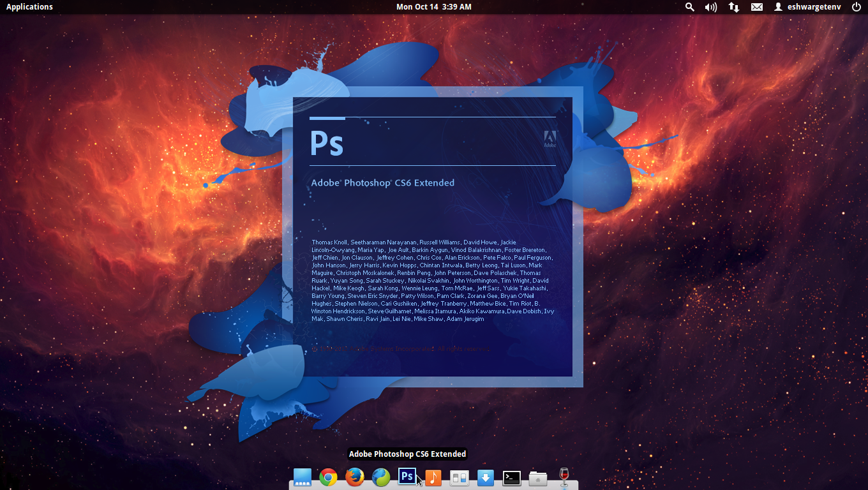Viewport: 868px width, 490px height.
Task: Click the large Ps logo on the splash screen
Action: (x=327, y=144)
